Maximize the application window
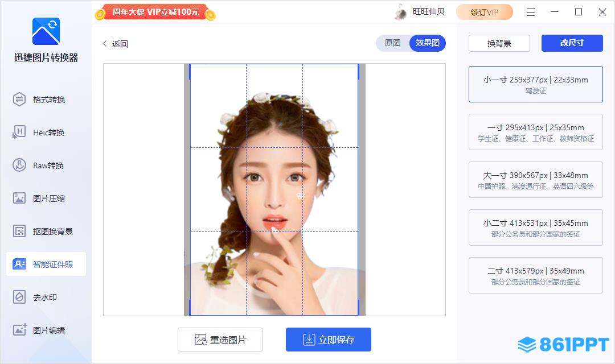This screenshot has height=364, width=615. tap(579, 12)
